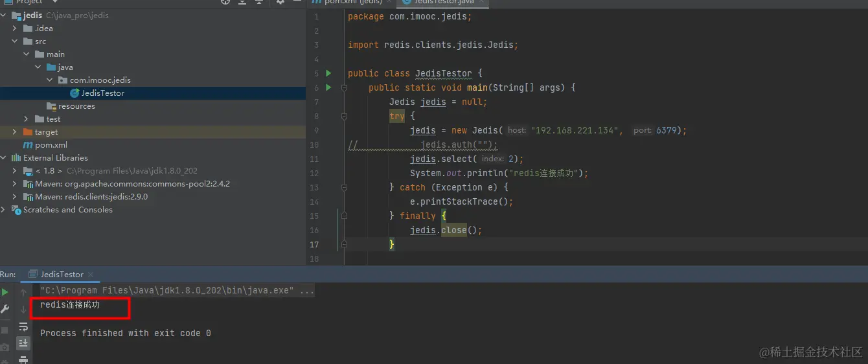Click the jedis module folder icon
Viewport: 868px width, 364px height.
tap(16, 16)
